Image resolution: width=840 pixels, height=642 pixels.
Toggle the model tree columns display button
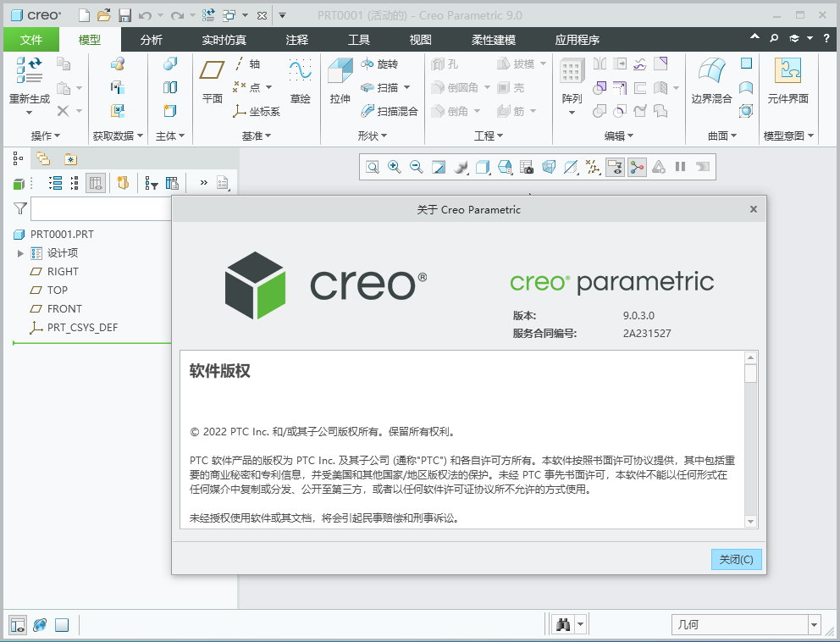[96, 183]
